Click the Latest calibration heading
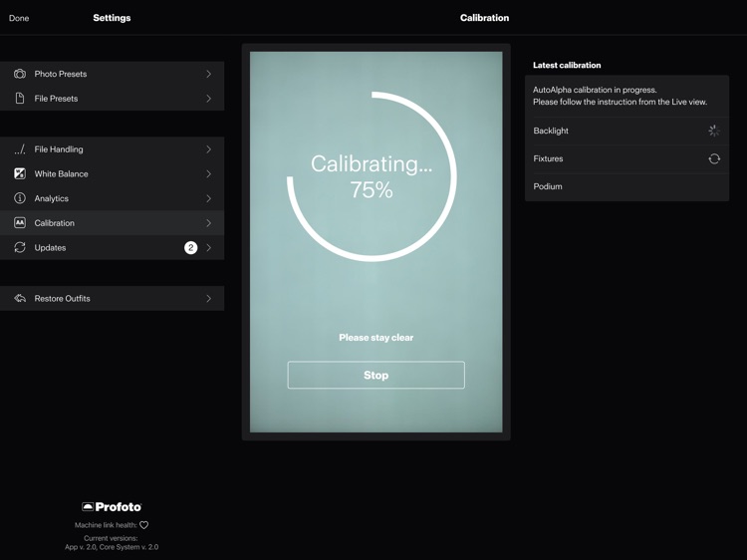The height and width of the screenshot is (560, 747). click(x=567, y=66)
